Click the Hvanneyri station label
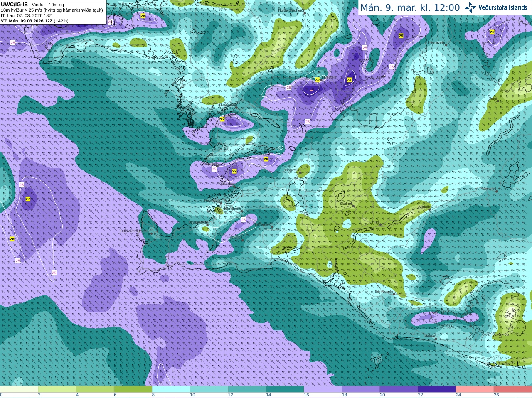 click(227, 106)
